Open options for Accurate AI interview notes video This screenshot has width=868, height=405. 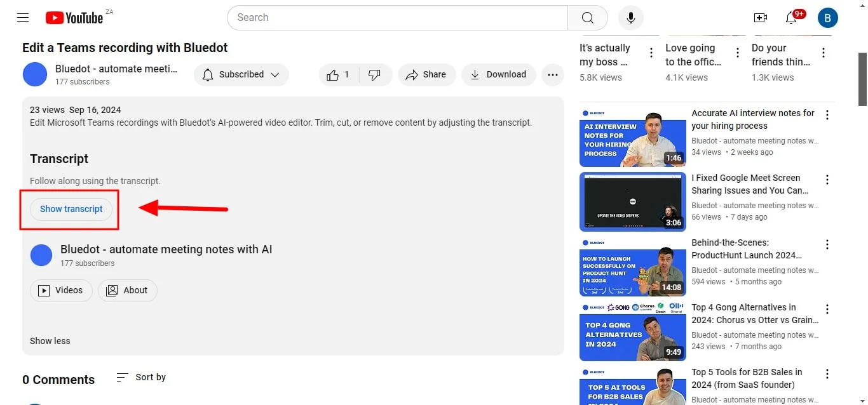(827, 115)
